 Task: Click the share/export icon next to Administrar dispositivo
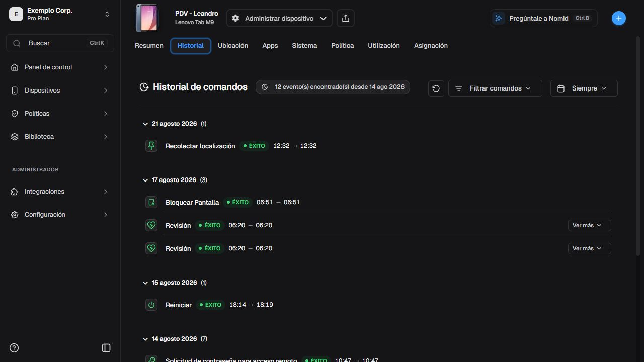pos(346,18)
